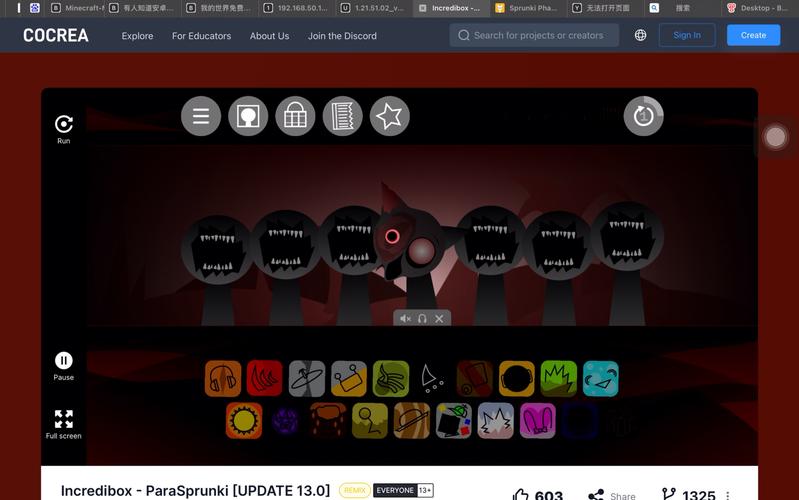Image resolution: width=799 pixels, height=500 pixels.
Task: Click the Create button
Action: tap(753, 35)
